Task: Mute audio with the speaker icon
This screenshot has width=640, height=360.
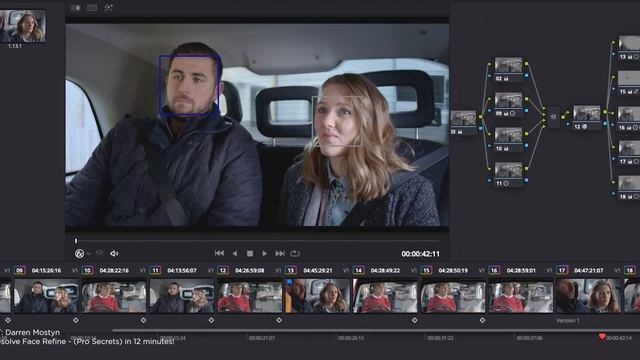Action: click(x=114, y=253)
